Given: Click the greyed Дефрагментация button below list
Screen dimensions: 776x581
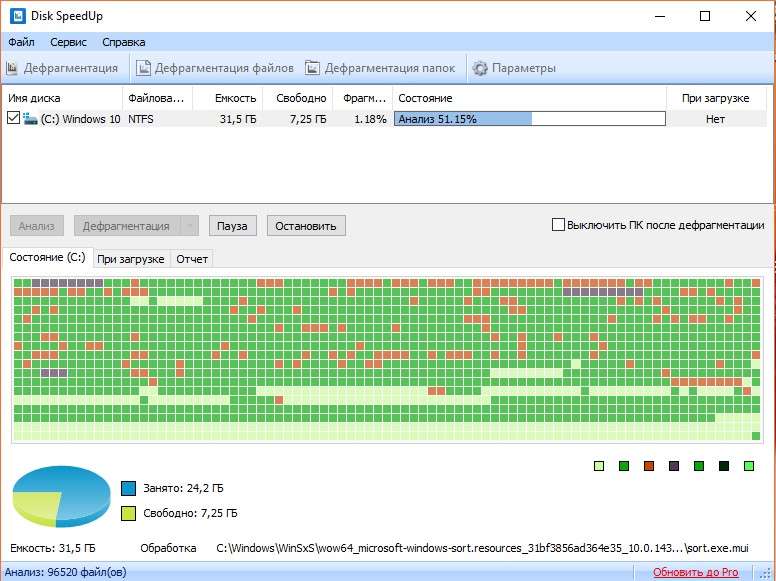Looking at the screenshot, I should pyautogui.click(x=126, y=226).
